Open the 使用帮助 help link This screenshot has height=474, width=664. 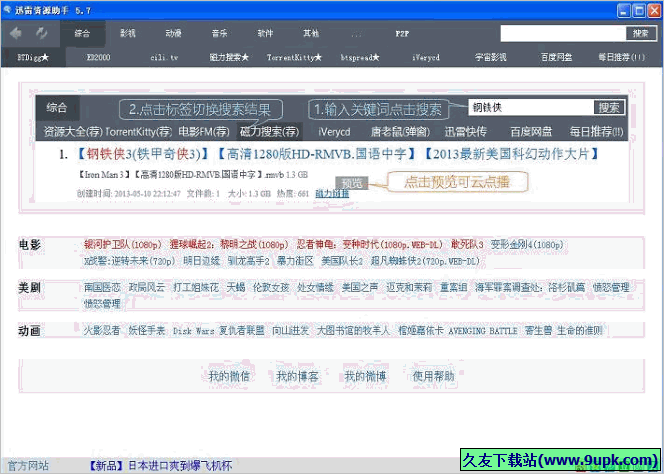pos(433,376)
